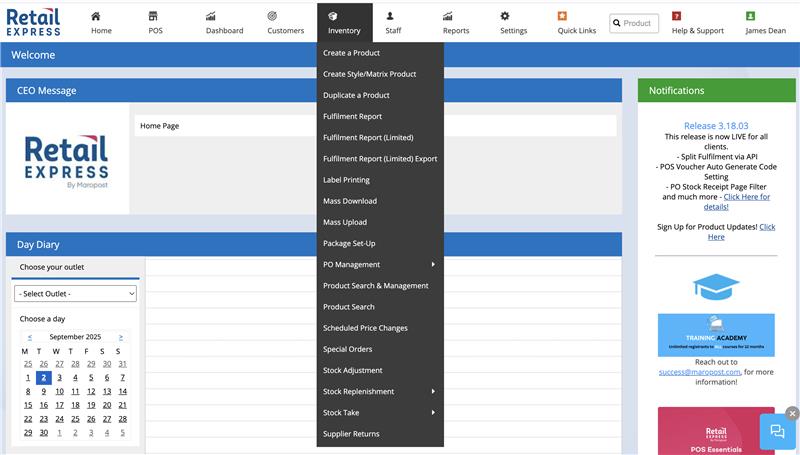Open the Select Outlet dropdown
The width and height of the screenshot is (800, 455).
[x=76, y=294]
